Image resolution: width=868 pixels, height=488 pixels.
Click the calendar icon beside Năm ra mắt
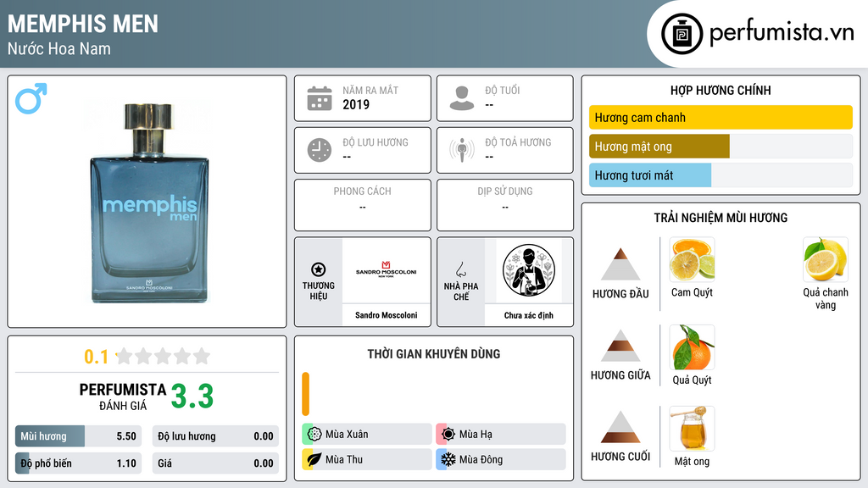pyautogui.click(x=320, y=98)
